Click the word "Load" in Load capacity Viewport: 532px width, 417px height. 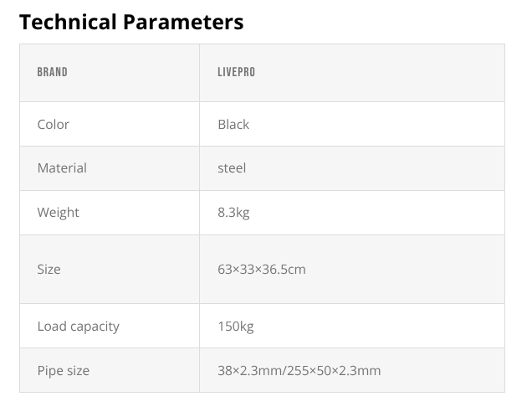(50, 326)
